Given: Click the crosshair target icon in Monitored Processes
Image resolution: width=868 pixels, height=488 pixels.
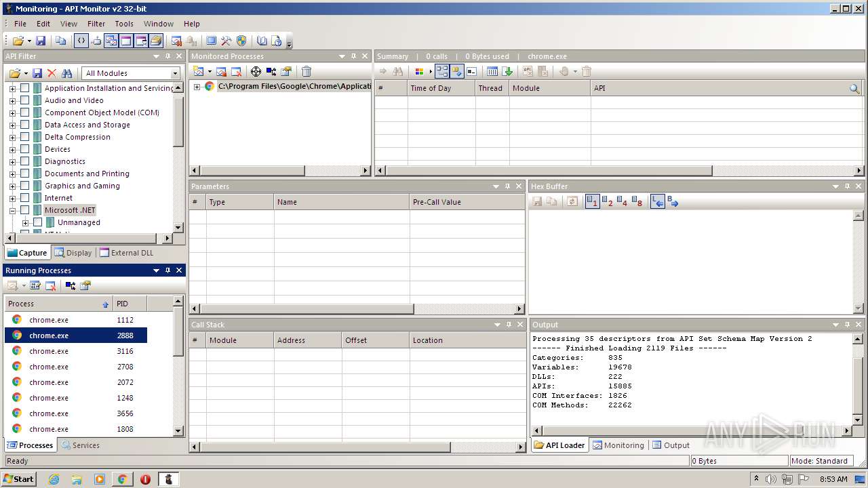Looking at the screenshot, I should coord(256,71).
